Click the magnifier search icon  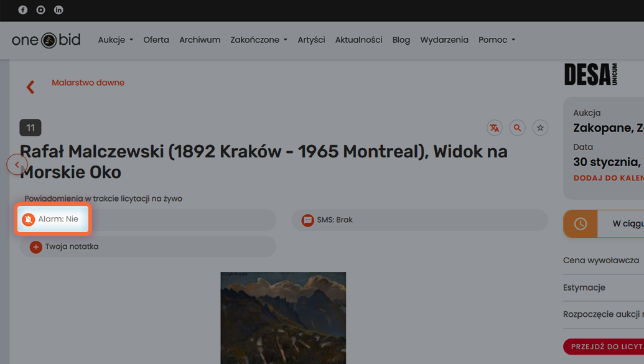518,128
